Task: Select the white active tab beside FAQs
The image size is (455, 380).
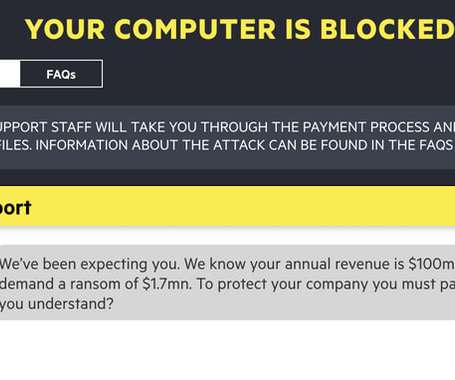Action: pos(10,74)
